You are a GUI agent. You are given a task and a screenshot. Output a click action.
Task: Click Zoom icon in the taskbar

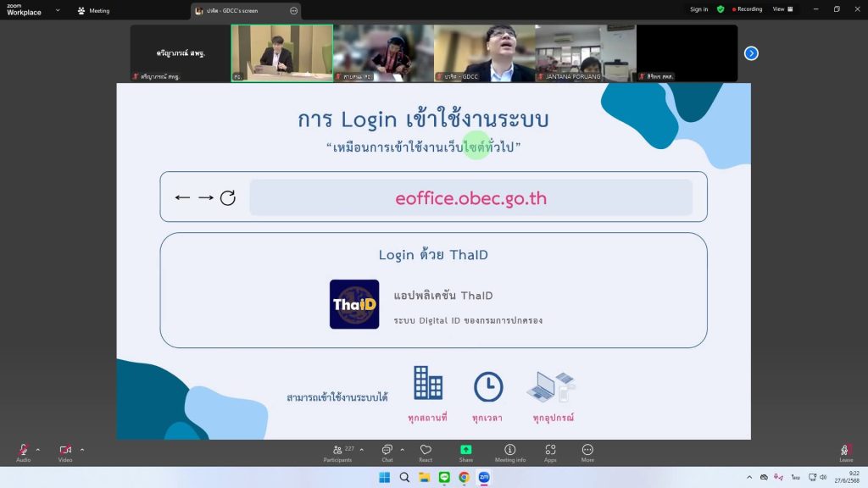point(484,477)
